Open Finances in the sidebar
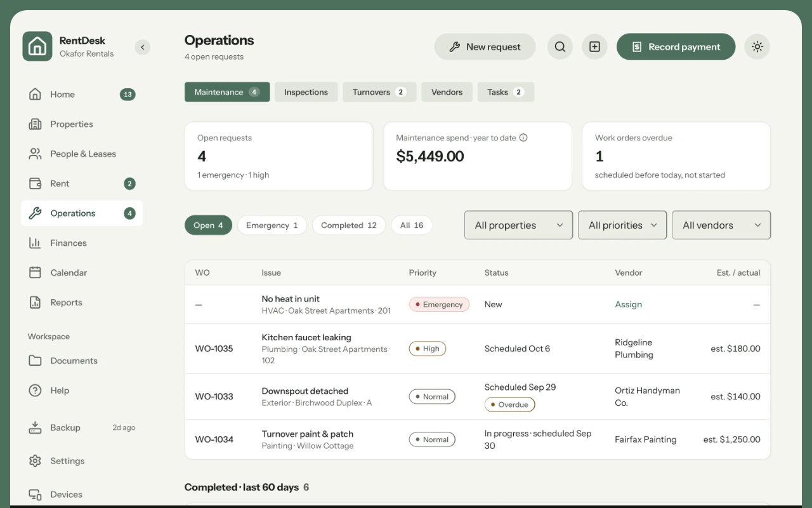812x508 pixels. coord(82,243)
